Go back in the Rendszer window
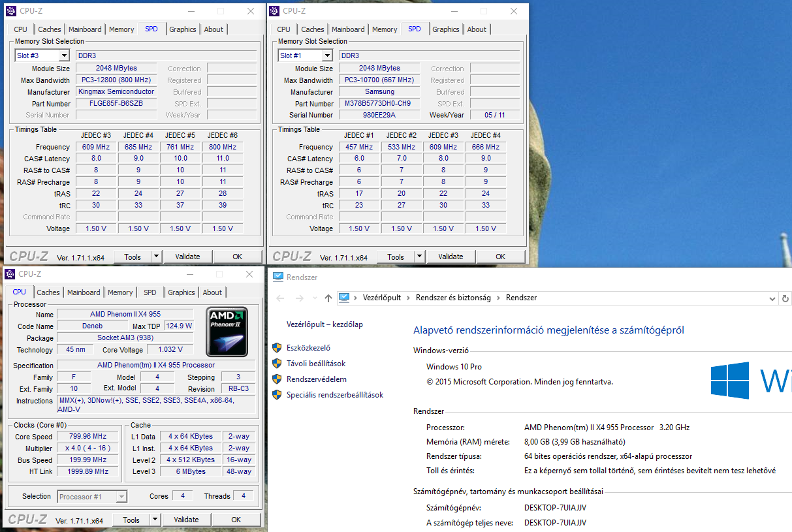This screenshot has height=532, width=792. [x=280, y=298]
